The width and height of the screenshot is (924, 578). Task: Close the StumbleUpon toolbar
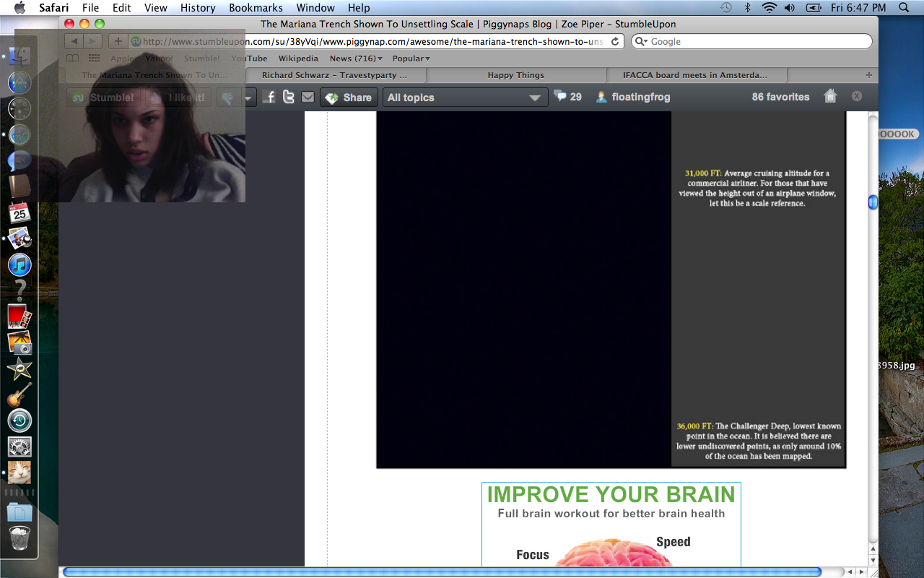pyautogui.click(x=857, y=96)
